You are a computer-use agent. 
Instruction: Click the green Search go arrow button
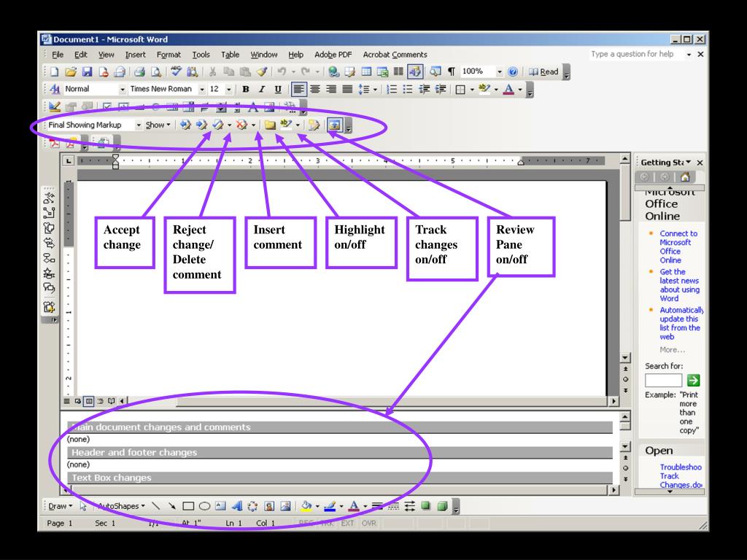click(694, 380)
